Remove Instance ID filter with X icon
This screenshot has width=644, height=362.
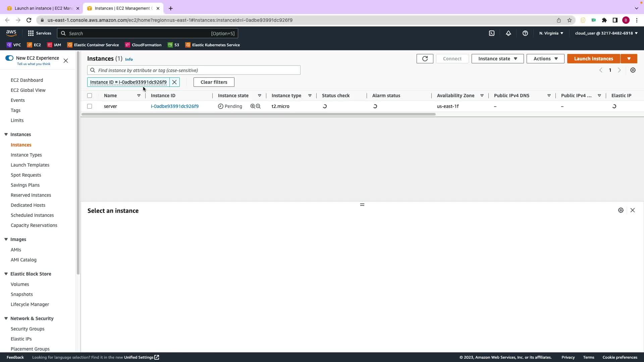tap(174, 82)
